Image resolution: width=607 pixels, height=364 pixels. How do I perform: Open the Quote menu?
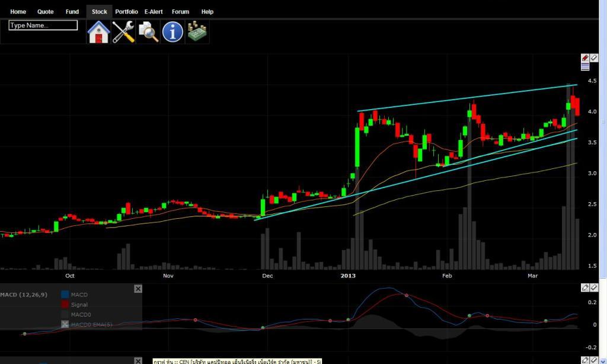45,12
